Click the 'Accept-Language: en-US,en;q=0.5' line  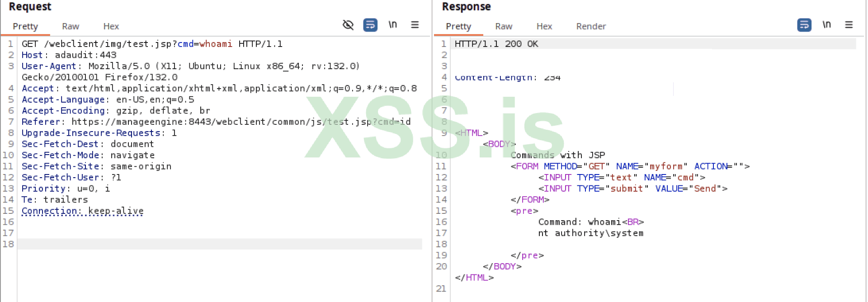click(108, 99)
